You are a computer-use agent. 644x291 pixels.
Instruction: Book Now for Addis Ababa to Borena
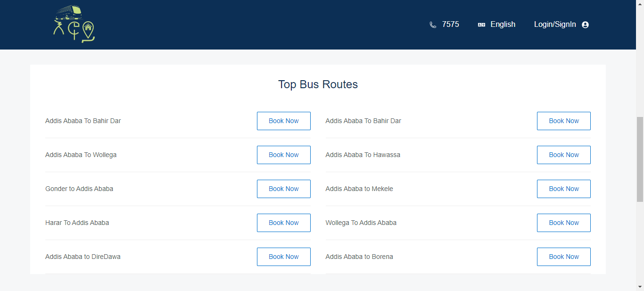(x=563, y=257)
